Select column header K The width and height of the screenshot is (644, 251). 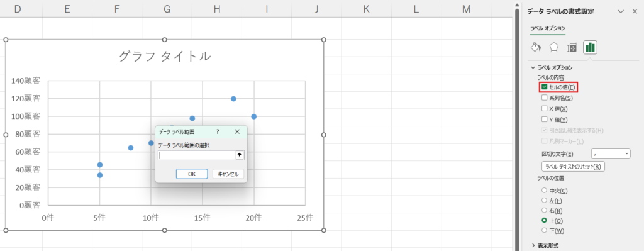click(367, 9)
